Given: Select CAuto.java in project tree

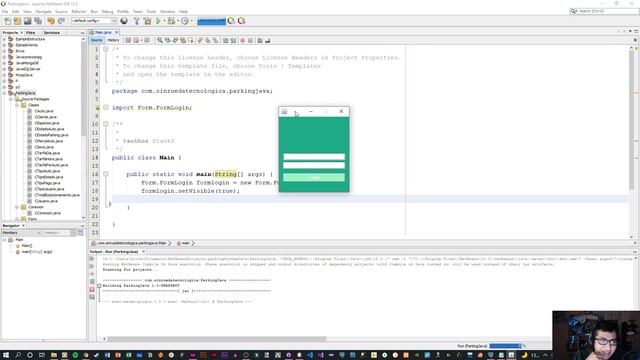Looking at the screenshot, I should tap(44, 111).
